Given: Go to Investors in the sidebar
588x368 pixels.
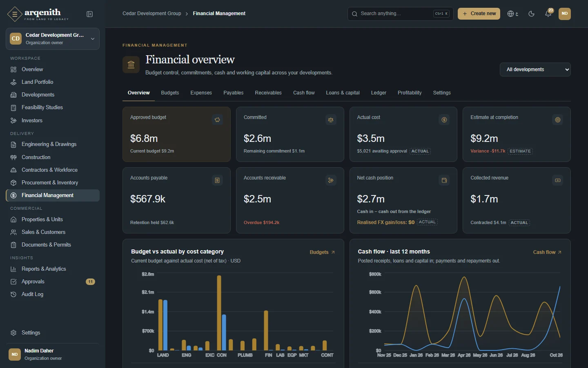Looking at the screenshot, I should click(53, 121).
